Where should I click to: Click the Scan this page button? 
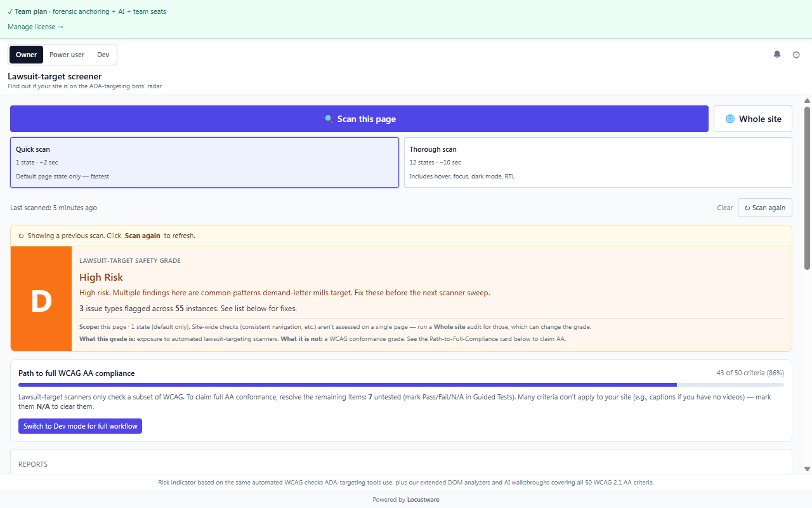coord(359,119)
